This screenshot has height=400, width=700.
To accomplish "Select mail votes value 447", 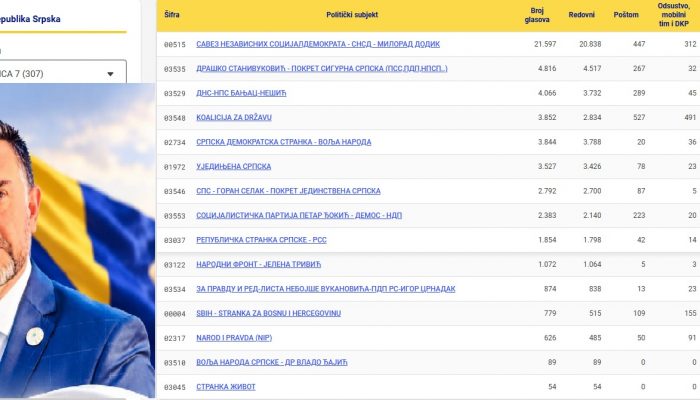I will (639, 44).
